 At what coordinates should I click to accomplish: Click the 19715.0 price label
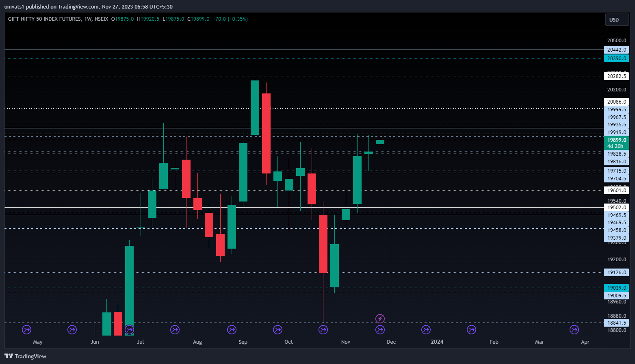pyautogui.click(x=616, y=171)
